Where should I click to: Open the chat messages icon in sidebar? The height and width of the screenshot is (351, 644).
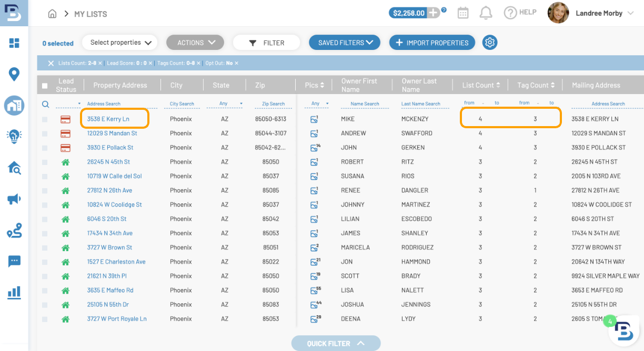tap(14, 261)
